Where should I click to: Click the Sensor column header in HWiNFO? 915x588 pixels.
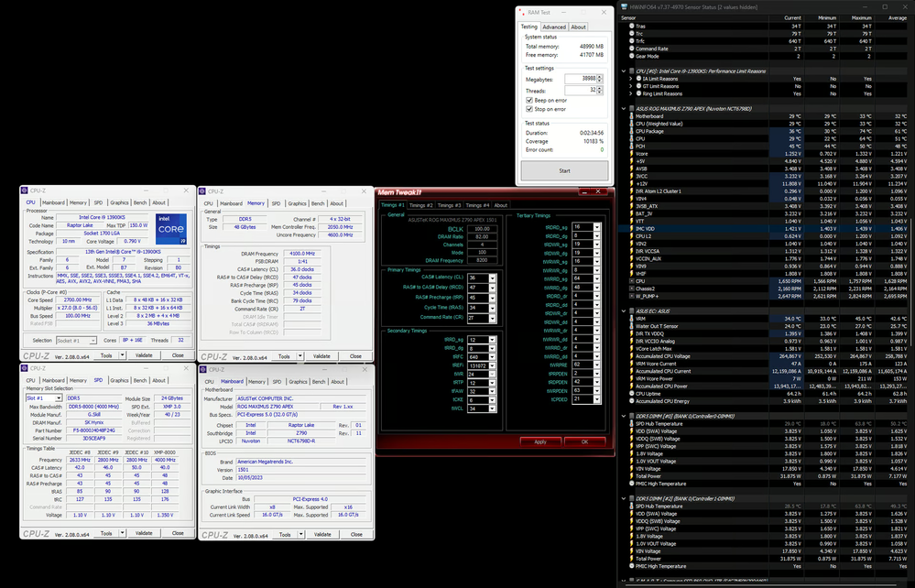point(629,18)
